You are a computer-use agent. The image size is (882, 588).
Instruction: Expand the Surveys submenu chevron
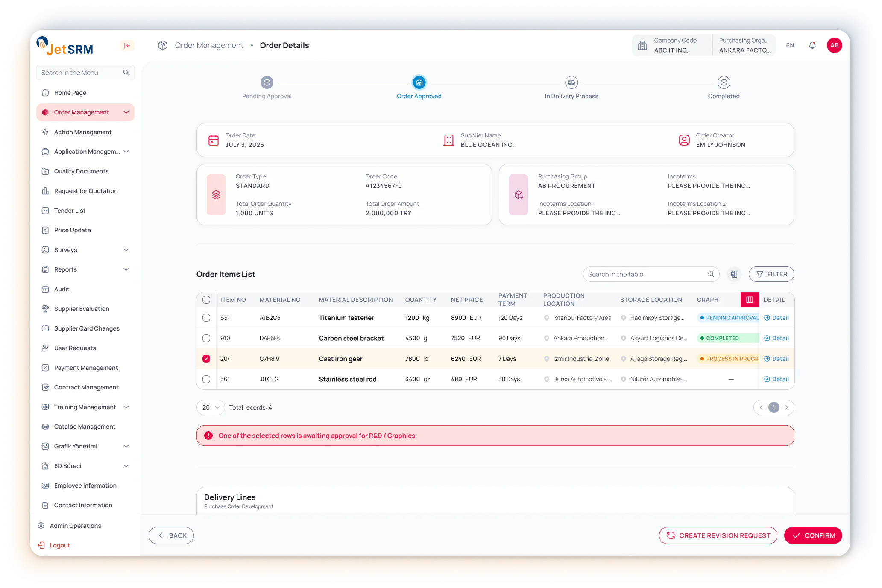pyautogui.click(x=126, y=250)
